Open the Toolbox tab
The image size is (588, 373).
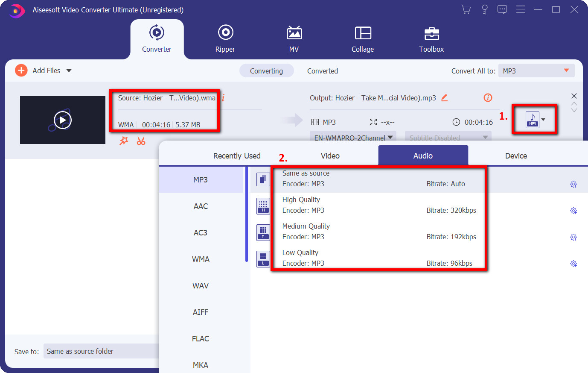coord(431,39)
